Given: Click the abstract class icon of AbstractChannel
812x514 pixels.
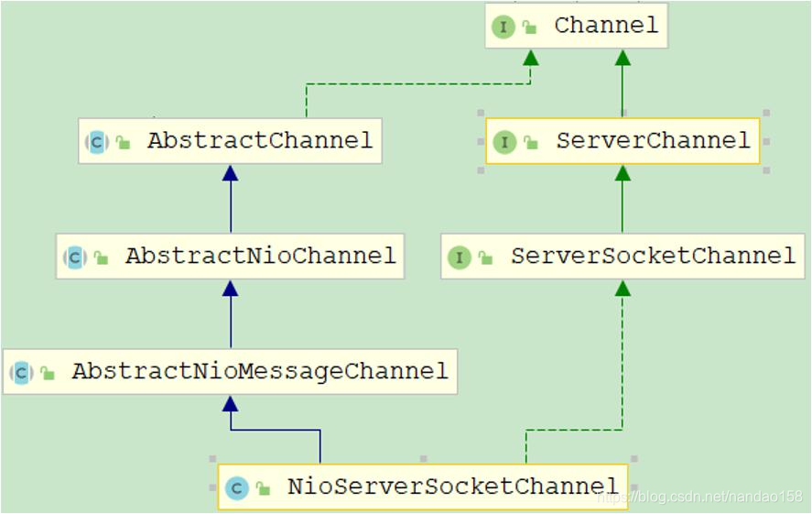Looking at the screenshot, I should tap(97, 142).
